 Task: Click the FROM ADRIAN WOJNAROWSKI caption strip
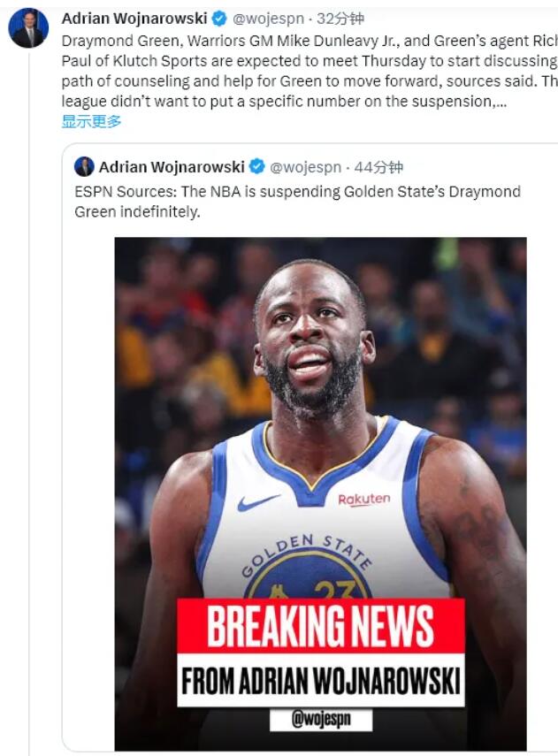click(321, 680)
